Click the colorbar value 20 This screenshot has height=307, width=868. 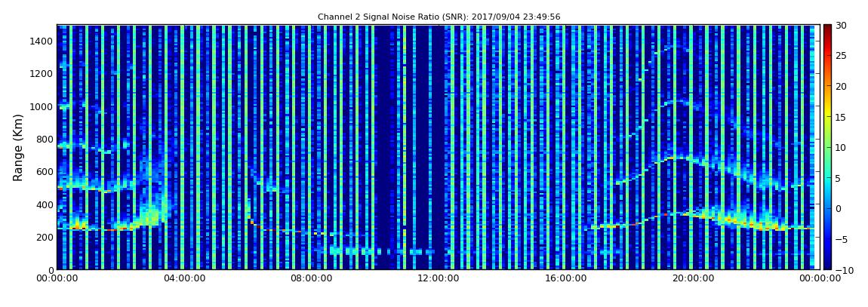click(x=841, y=86)
